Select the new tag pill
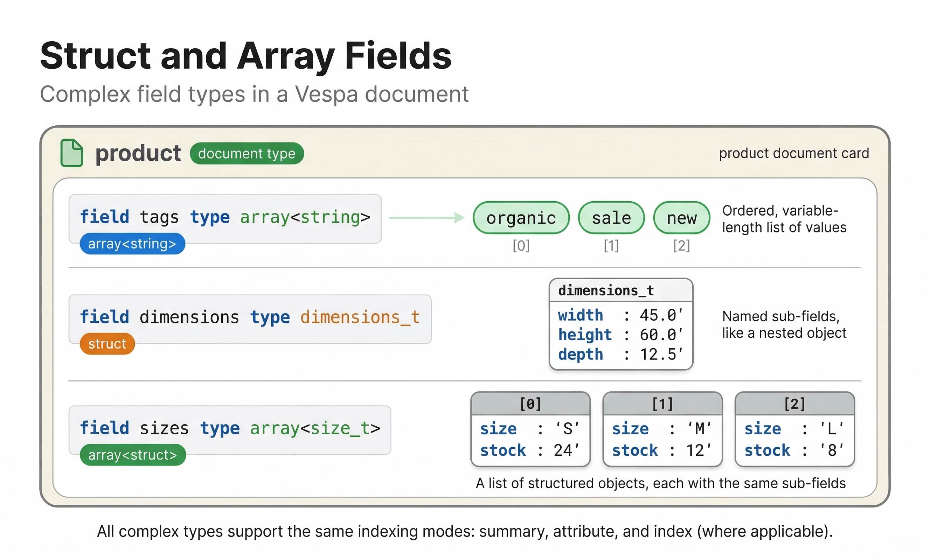This screenshot has width=930, height=560. coord(681,217)
